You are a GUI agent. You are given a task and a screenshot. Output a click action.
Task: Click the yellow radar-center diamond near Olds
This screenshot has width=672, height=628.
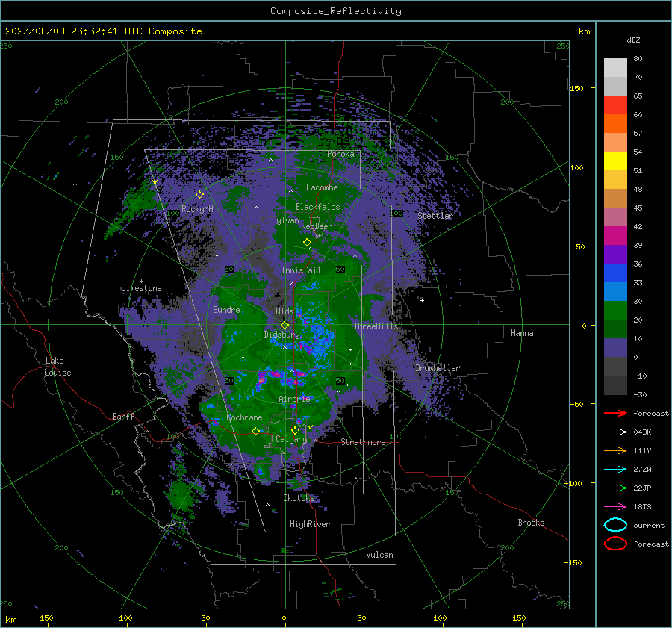tap(284, 325)
